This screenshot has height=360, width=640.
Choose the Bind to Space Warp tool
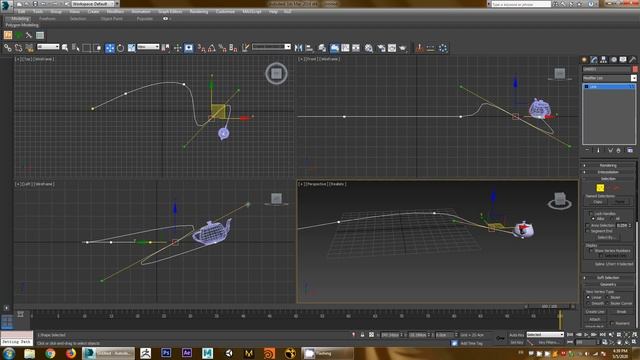coord(29,48)
